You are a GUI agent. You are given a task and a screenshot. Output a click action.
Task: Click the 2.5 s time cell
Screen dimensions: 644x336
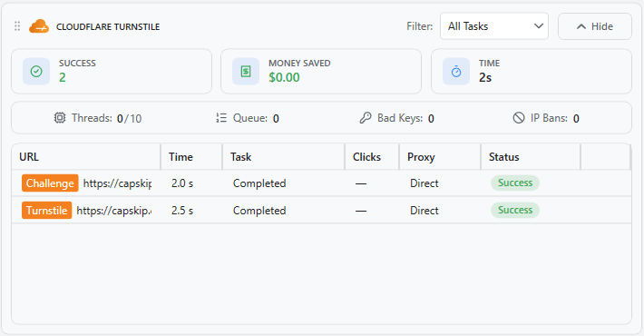point(182,211)
